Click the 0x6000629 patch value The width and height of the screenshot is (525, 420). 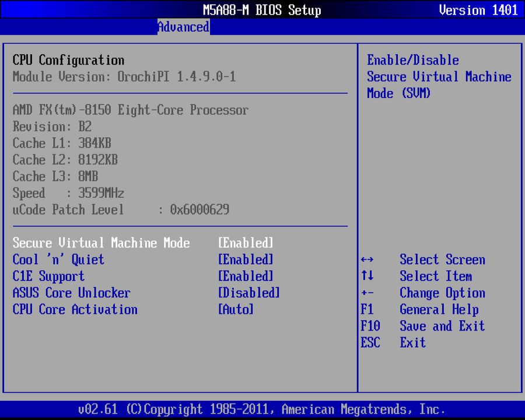[x=199, y=209]
